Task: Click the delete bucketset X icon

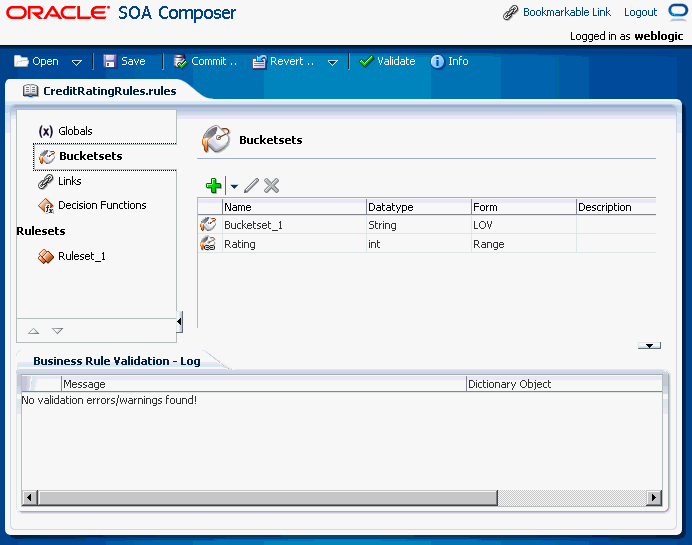Action: (271, 186)
